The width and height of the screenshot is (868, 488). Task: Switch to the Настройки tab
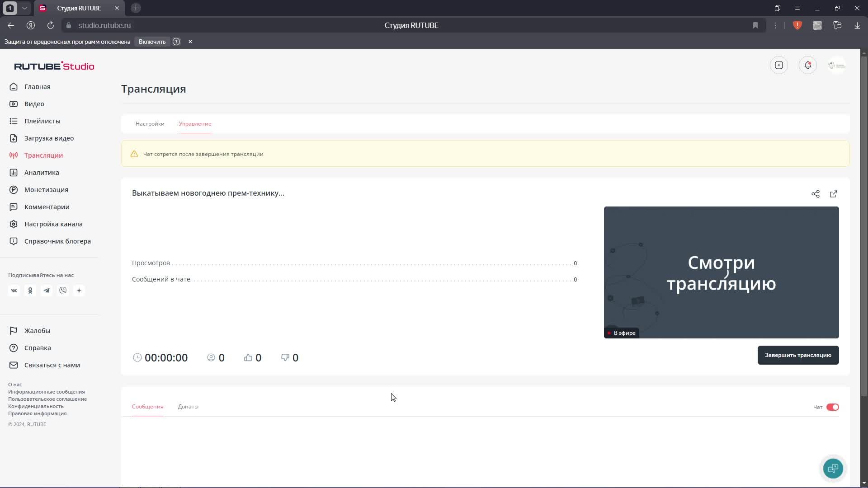[x=150, y=123]
